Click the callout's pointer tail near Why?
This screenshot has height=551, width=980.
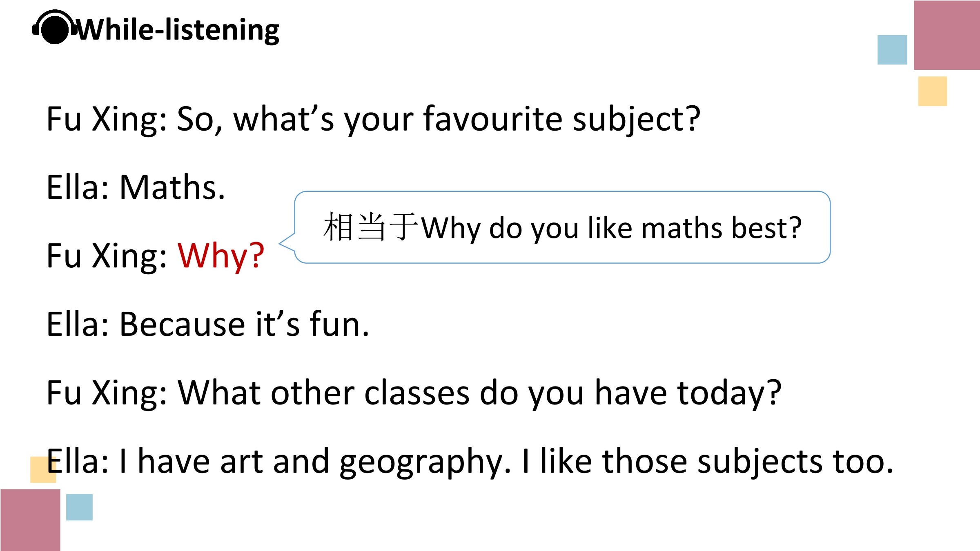[287, 243]
